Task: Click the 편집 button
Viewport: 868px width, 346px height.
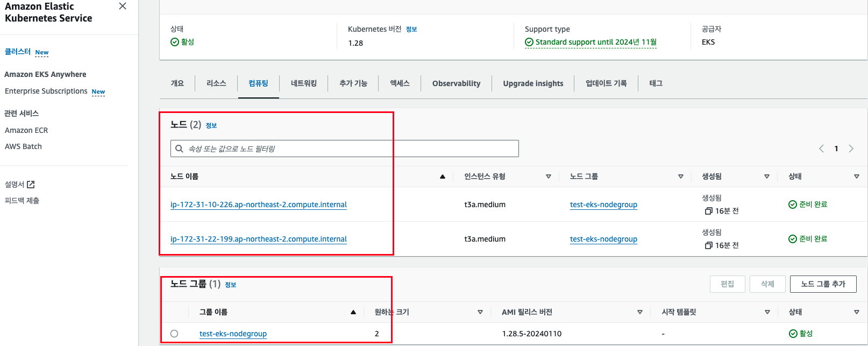Action: 728,284
